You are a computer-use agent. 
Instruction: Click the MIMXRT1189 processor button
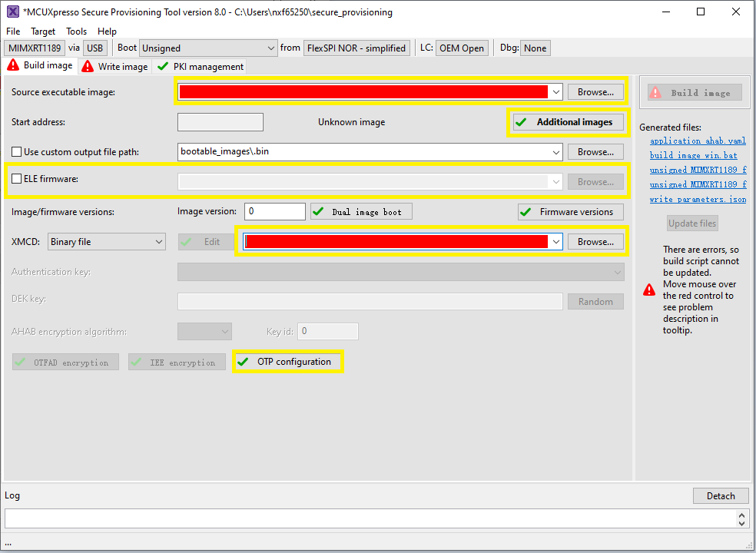click(x=34, y=48)
